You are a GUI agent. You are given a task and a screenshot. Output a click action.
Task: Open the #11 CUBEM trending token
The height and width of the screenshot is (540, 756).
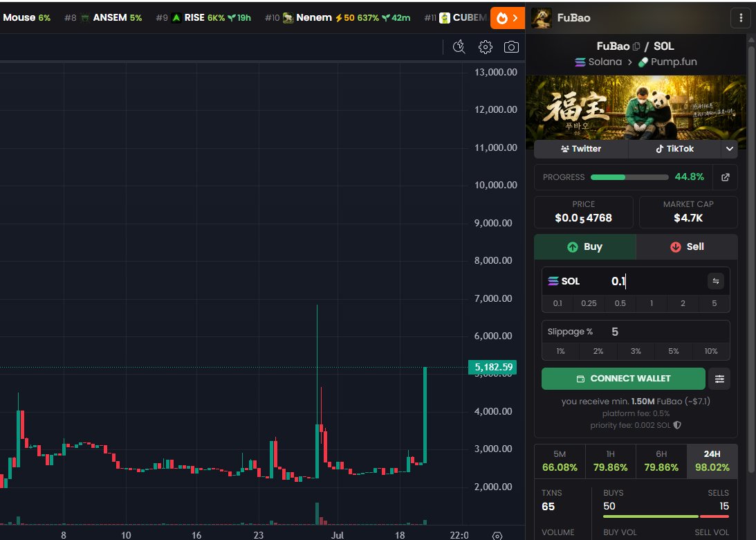456,18
